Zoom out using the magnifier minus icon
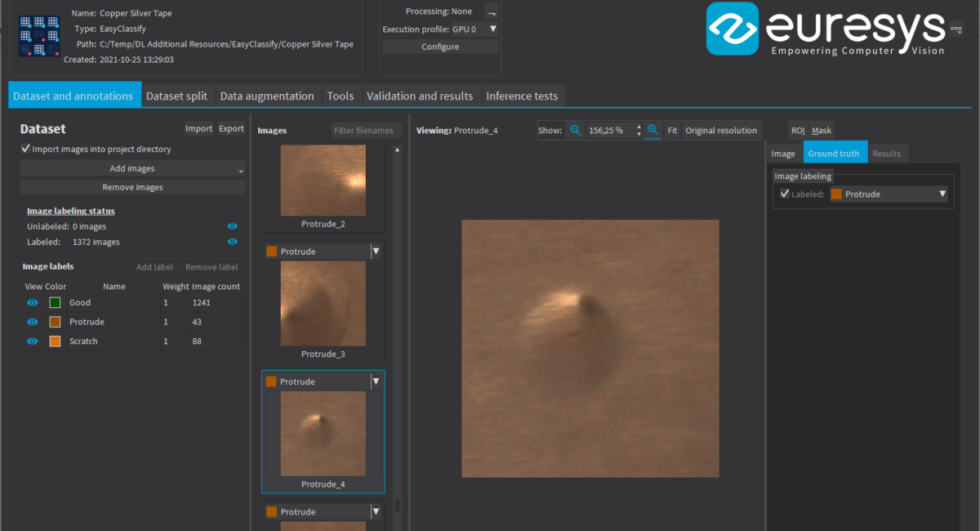This screenshot has height=531, width=980. tap(575, 130)
